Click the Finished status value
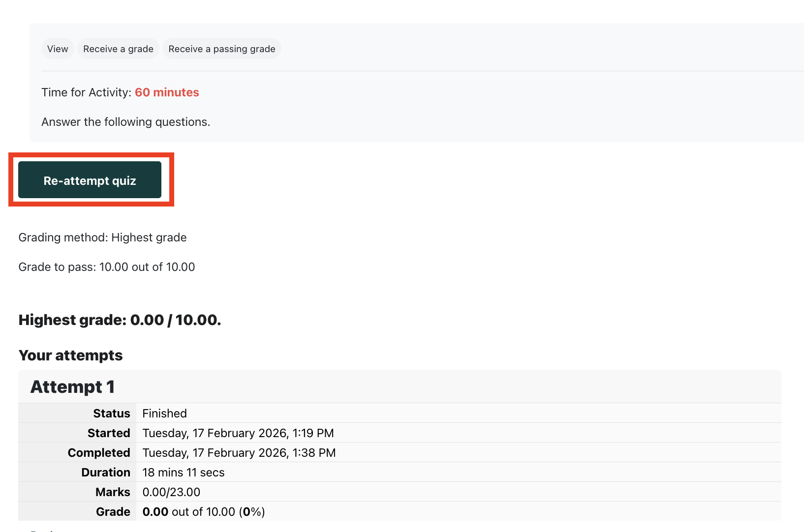 (164, 414)
